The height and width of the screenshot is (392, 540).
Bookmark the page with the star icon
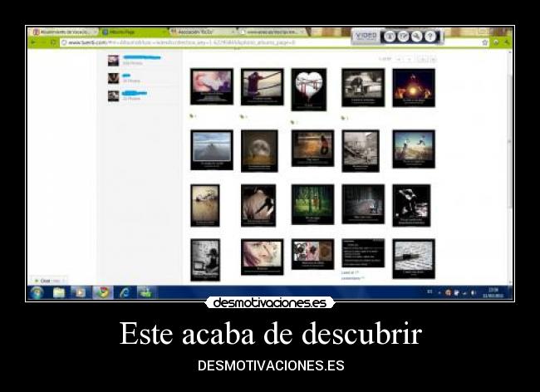(485, 42)
